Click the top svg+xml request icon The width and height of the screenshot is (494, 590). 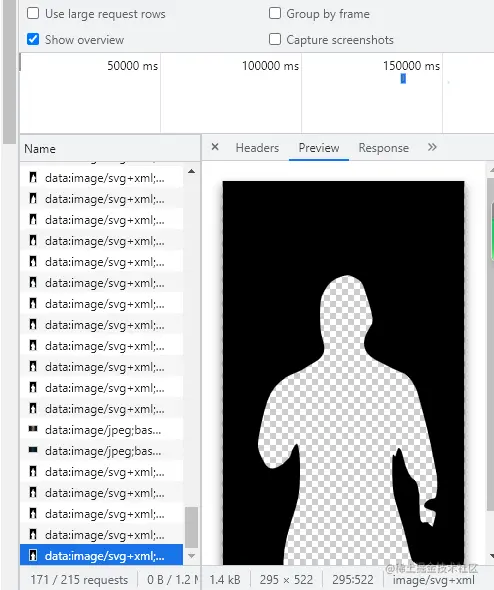[x=33, y=178]
